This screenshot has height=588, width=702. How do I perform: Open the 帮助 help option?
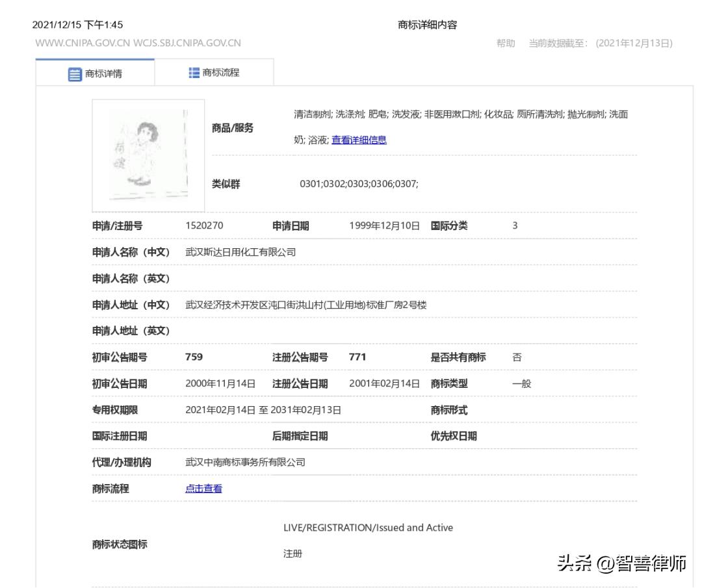click(505, 44)
